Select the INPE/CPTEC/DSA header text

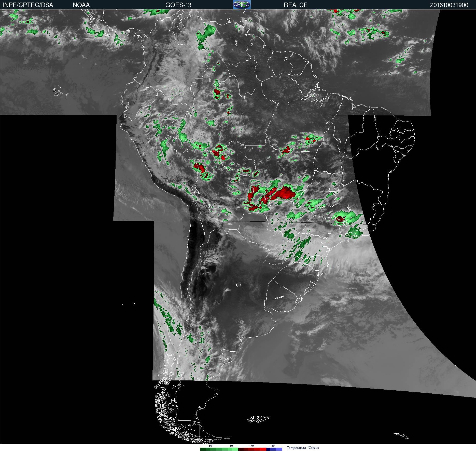coord(28,5)
